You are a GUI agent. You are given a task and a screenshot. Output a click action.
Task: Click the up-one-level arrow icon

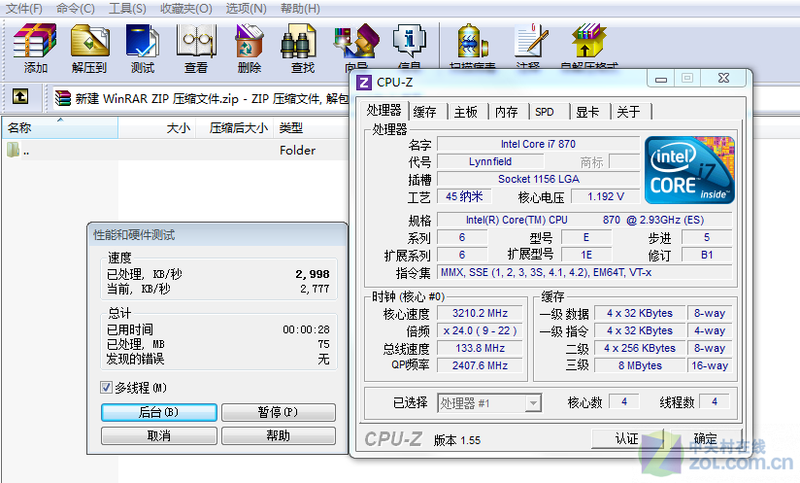20,96
